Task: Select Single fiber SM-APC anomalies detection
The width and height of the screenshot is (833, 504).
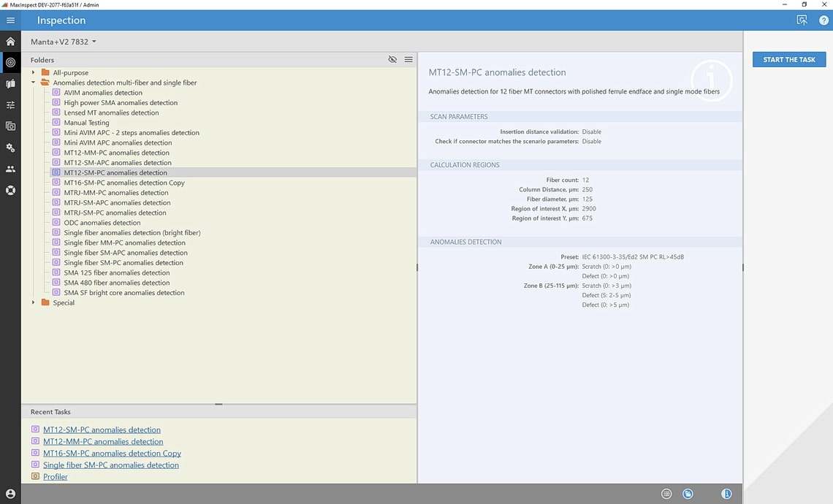Action: (126, 253)
